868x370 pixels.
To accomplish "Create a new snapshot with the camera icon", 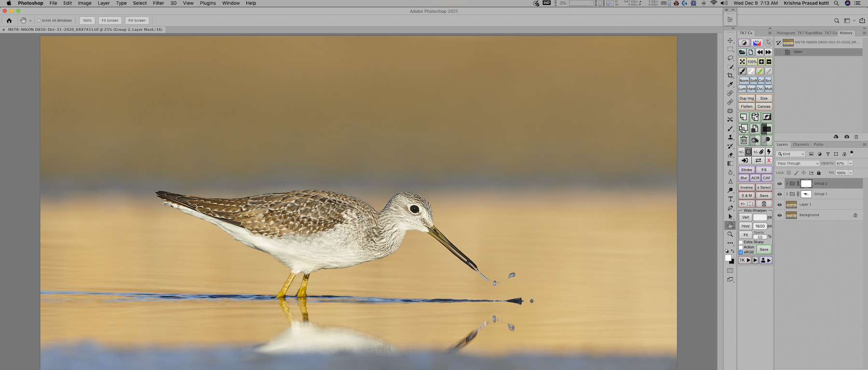I will pos(846,137).
